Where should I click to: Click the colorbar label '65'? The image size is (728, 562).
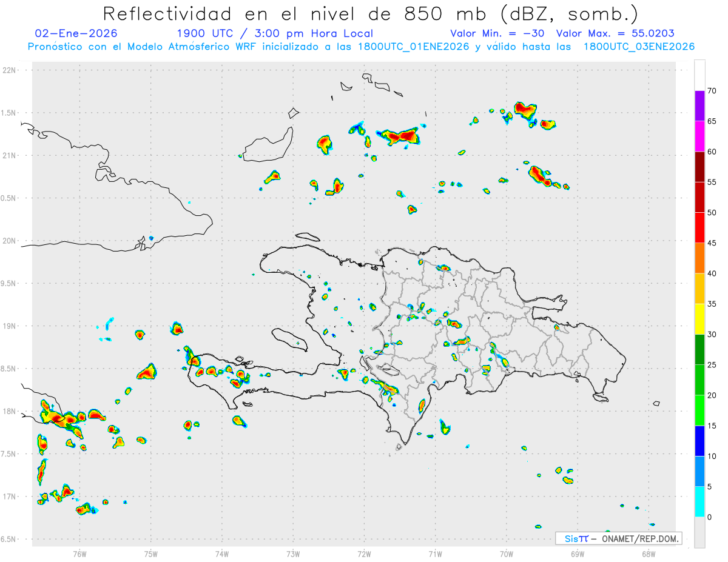tap(712, 121)
